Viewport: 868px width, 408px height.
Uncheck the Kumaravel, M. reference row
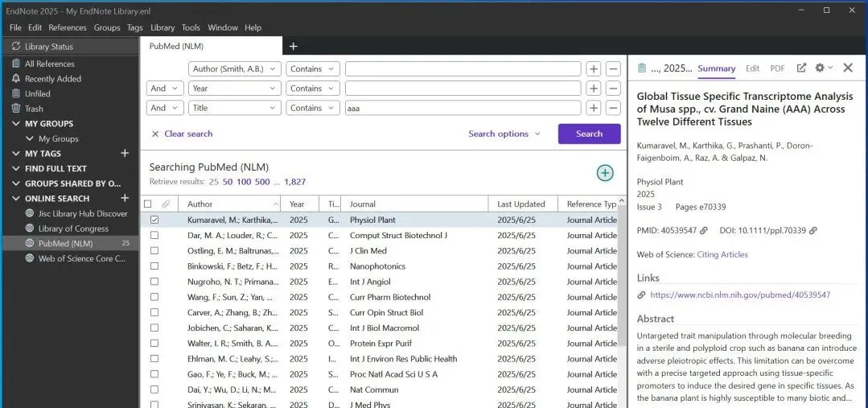[x=154, y=220]
